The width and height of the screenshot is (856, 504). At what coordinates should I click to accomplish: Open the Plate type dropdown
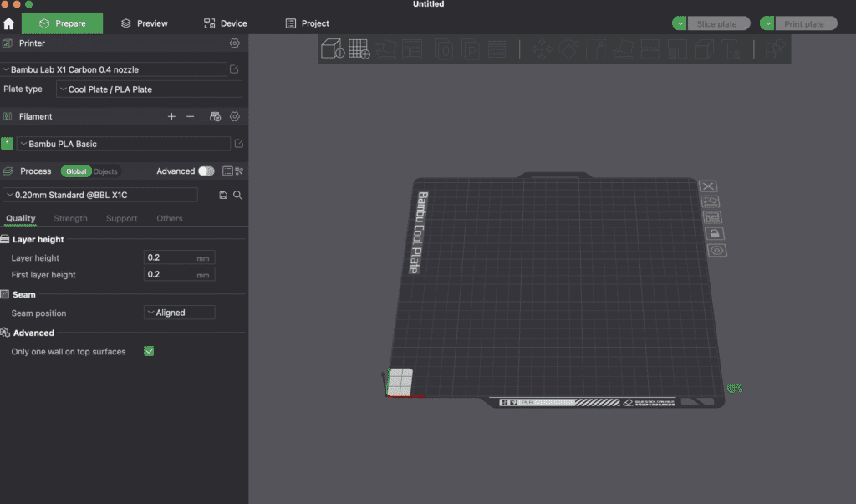point(149,89)
